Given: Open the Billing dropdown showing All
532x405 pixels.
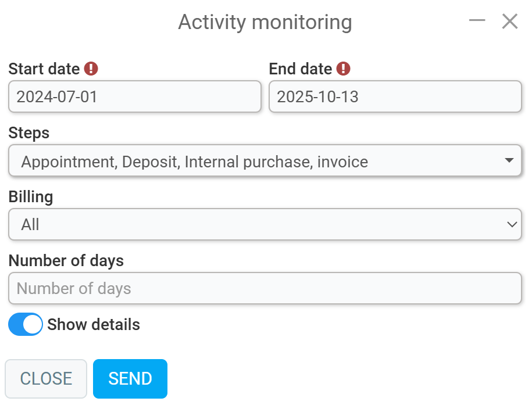Looking at the screenshot, I should pos(256,224).
